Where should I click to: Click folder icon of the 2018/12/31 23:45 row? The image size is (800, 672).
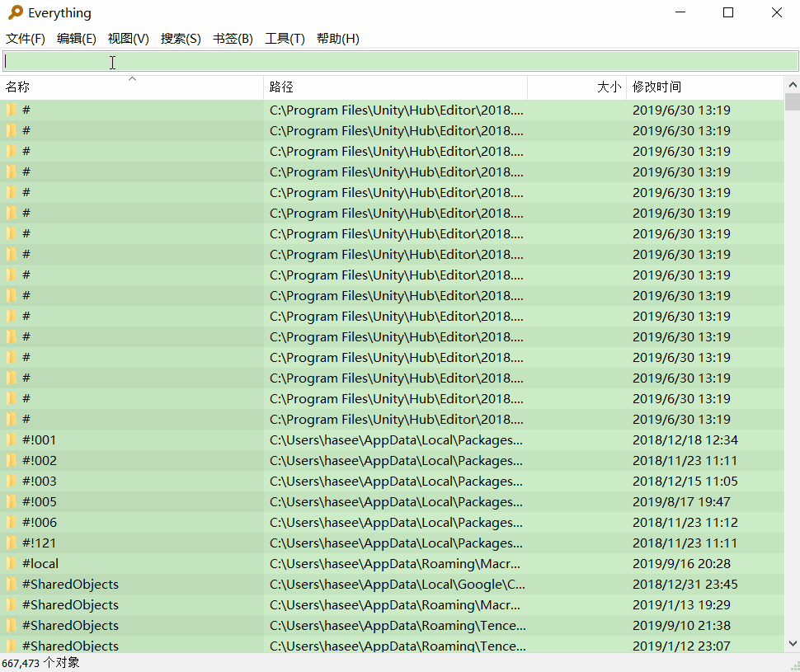(12, 585)
